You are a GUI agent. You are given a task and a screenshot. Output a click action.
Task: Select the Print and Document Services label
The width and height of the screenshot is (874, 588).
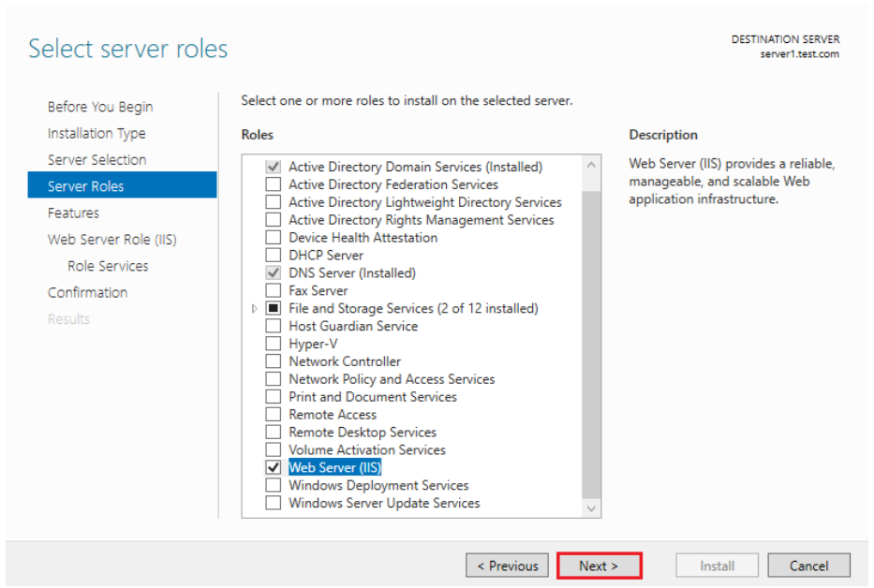click(x=372, y=396)
